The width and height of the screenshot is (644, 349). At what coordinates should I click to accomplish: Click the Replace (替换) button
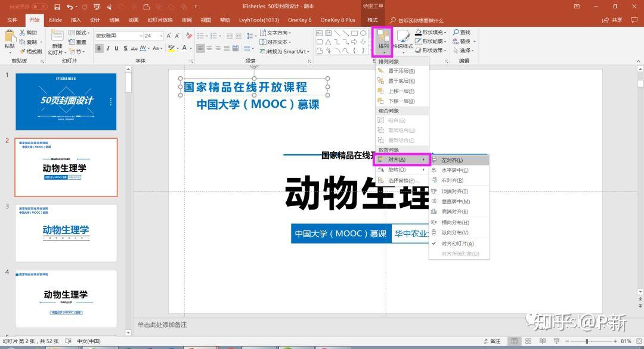click(464, 41)
